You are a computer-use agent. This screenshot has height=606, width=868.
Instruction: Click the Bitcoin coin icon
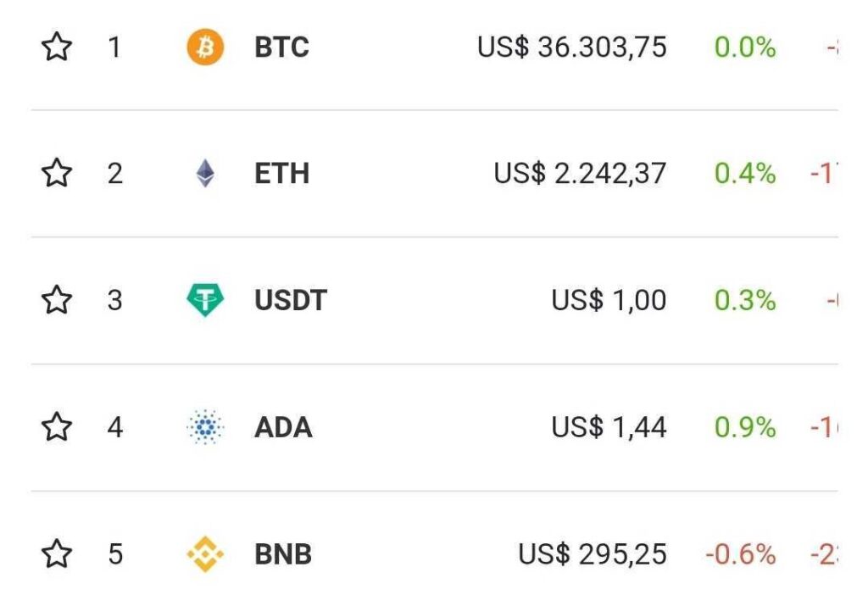click(x=205, y=47)
